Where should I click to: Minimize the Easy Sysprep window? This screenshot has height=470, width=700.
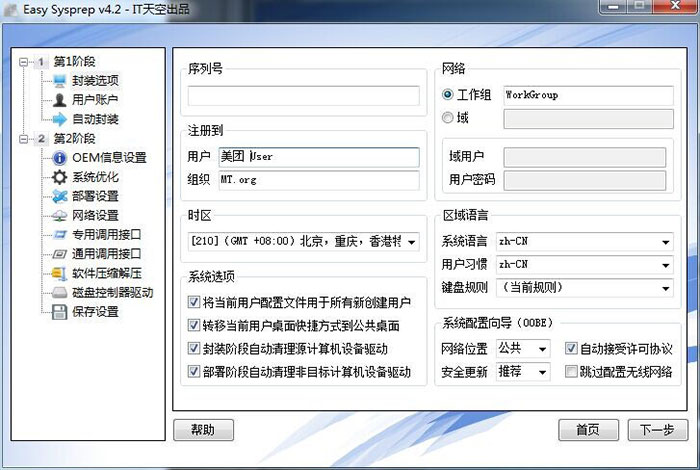coord(613,6)
